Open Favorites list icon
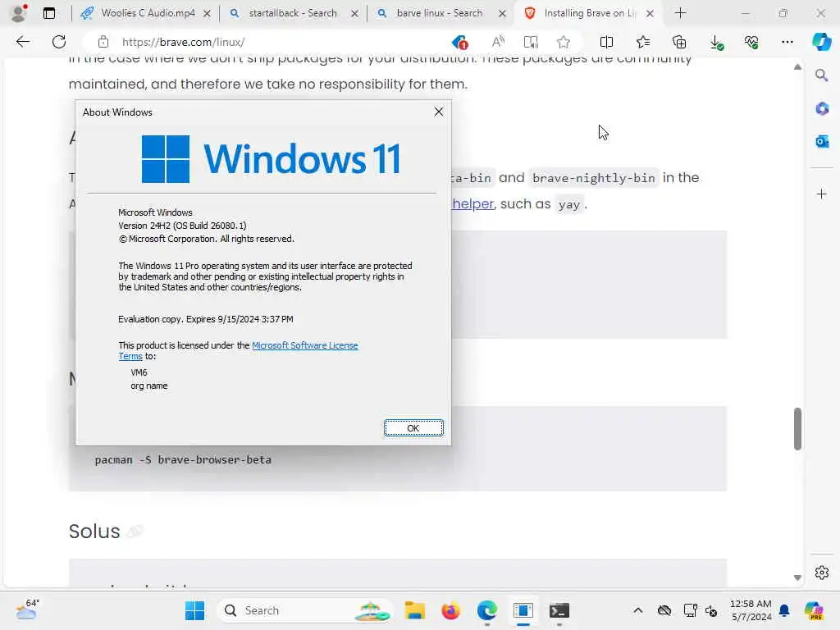 pyautogui.click(x=643, y=42)
